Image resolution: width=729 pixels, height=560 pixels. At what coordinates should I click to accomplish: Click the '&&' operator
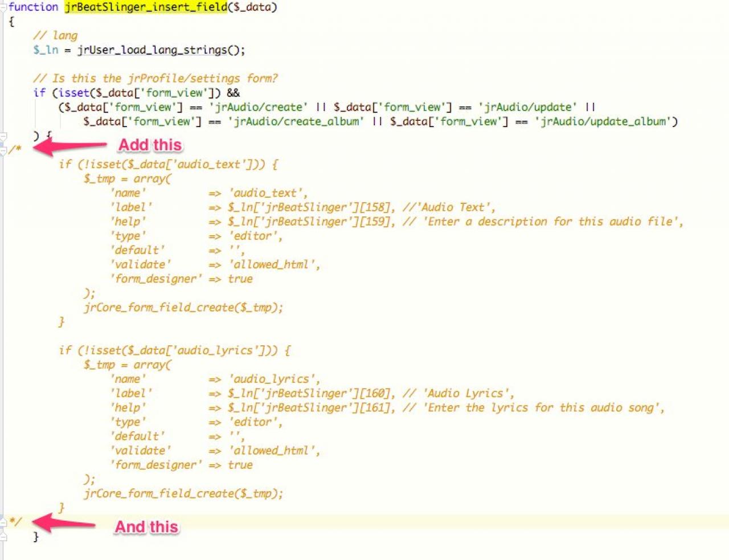[x=234, y=93]
